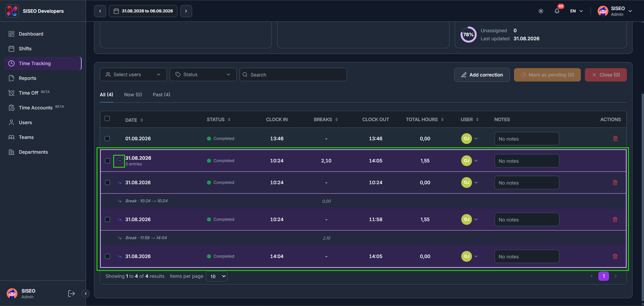The width and height of the screenshot is (644, 306).
Task: Open the Time Accounts beta page
Action: [43, 108]
